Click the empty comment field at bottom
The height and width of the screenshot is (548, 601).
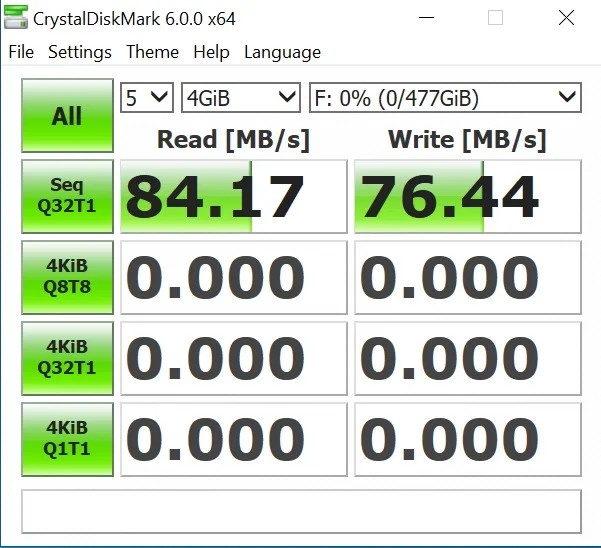click(x=301, y=511)
